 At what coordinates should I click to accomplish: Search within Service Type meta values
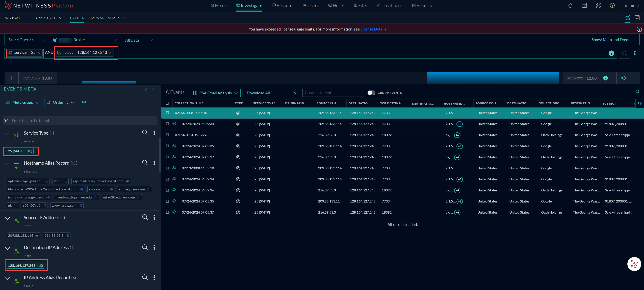coord(145,133)
